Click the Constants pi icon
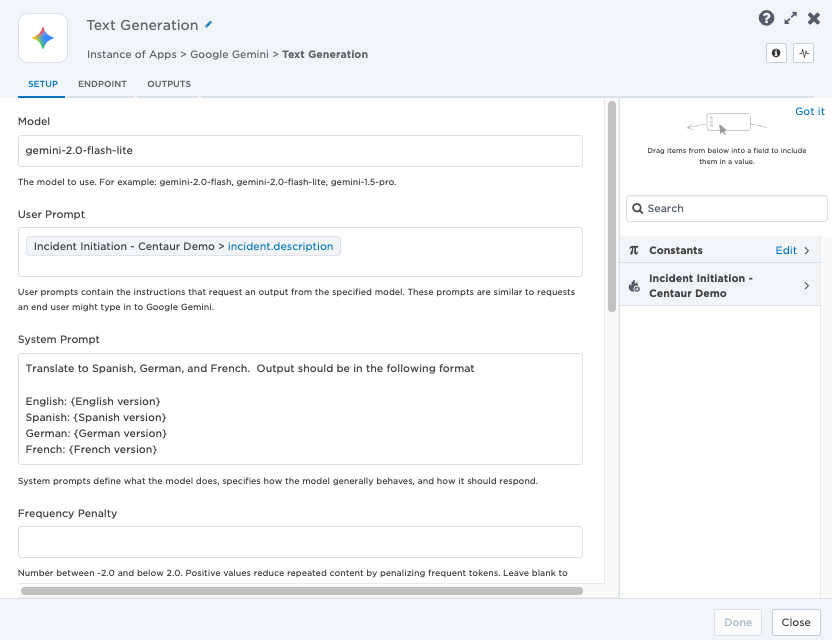The width and height of the screenshot is (832, 640). point(634,250)
